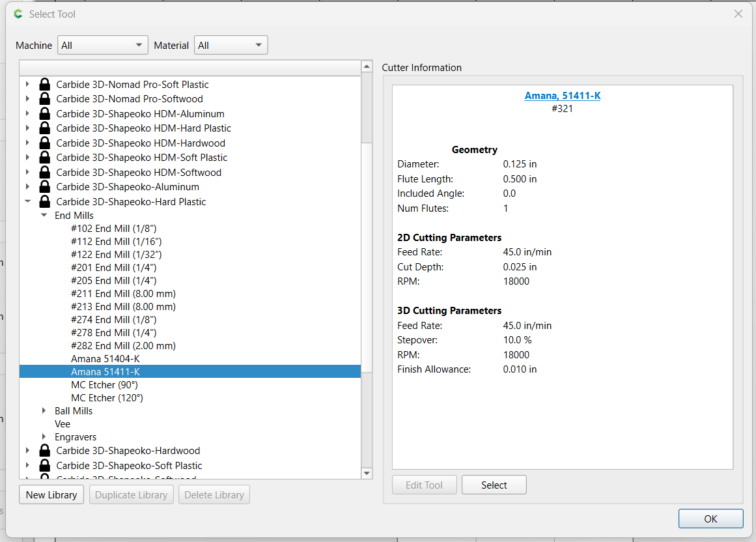The height and width of the screenshot is (542, 756).
Task: Click the lock icon beside Carbide 3D-Shapeoko-Hardwood
Action: (x=45, y=450)
